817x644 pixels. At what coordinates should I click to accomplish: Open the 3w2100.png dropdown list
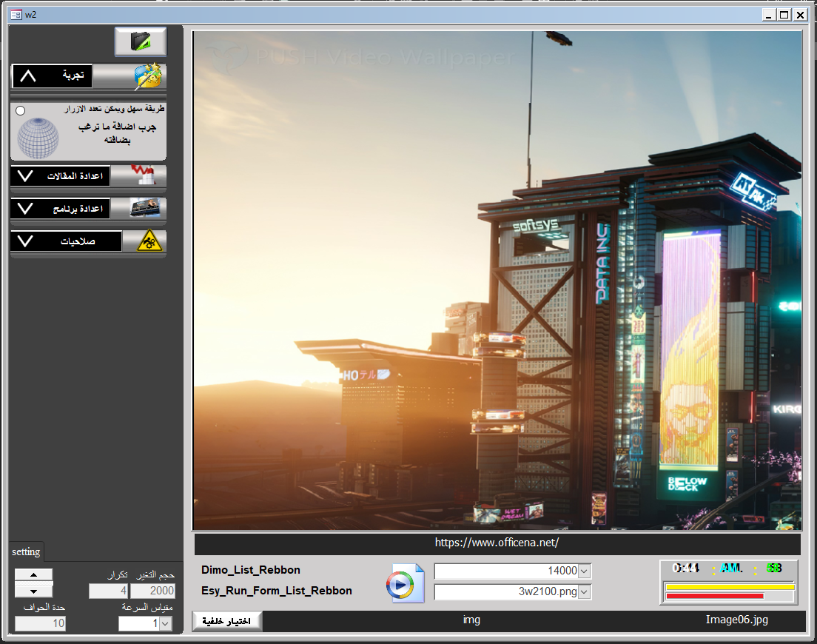coord(584,592)
